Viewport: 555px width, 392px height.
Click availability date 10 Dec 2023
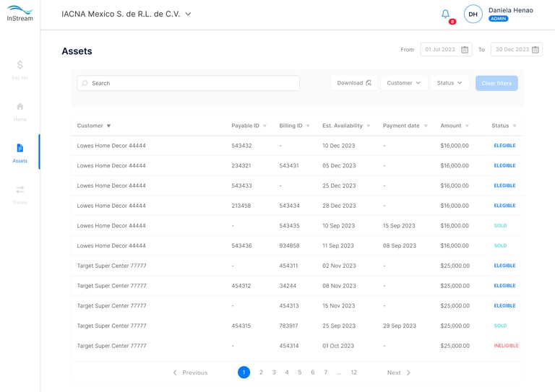click(x=338, y=146)
